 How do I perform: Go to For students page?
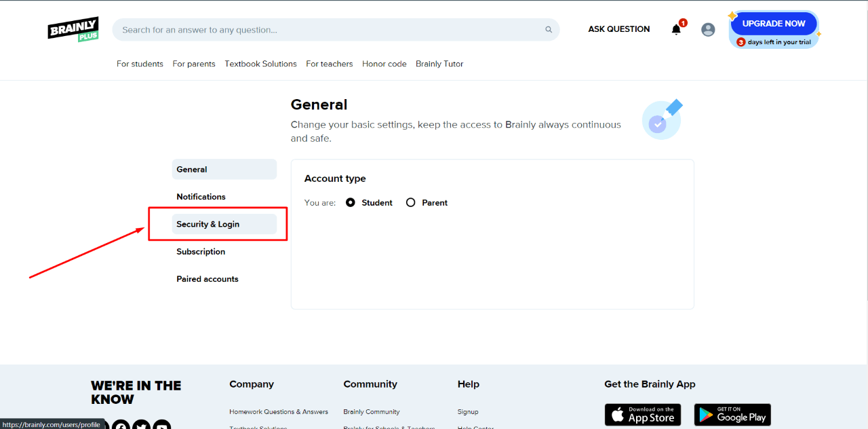[140, 64]
